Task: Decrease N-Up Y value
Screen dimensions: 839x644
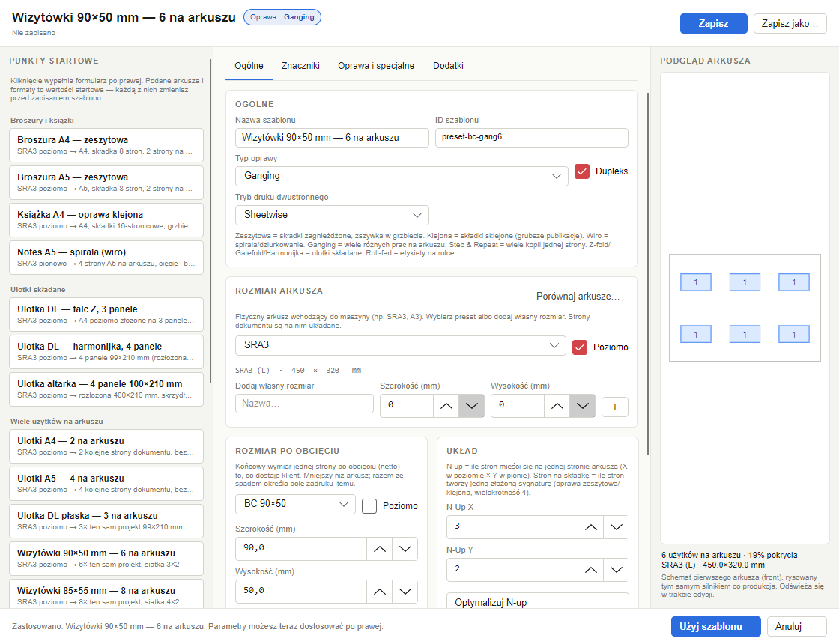Action: click(617, 570)
